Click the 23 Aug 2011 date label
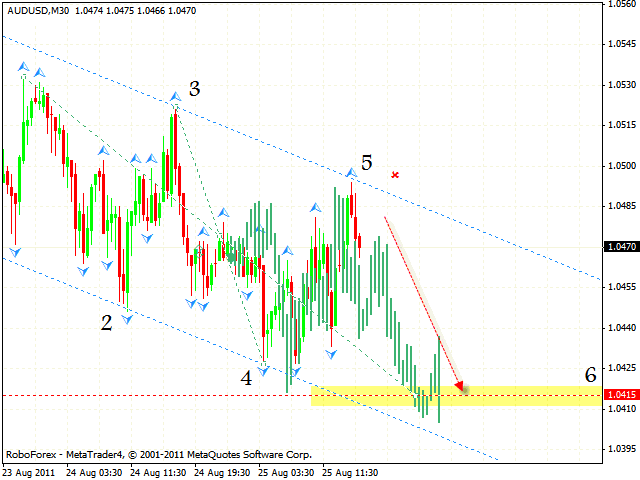This screenshot has width=640, height=480. point(29,473)
